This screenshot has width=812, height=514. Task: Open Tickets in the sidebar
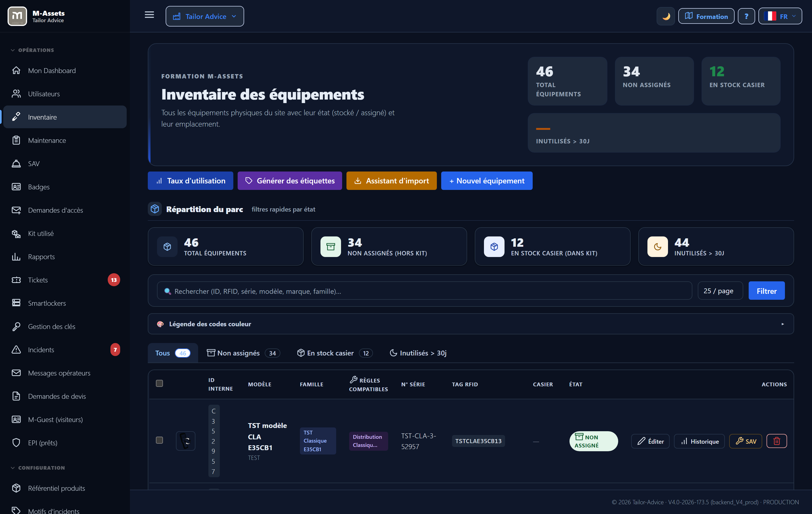pos(65,280)
